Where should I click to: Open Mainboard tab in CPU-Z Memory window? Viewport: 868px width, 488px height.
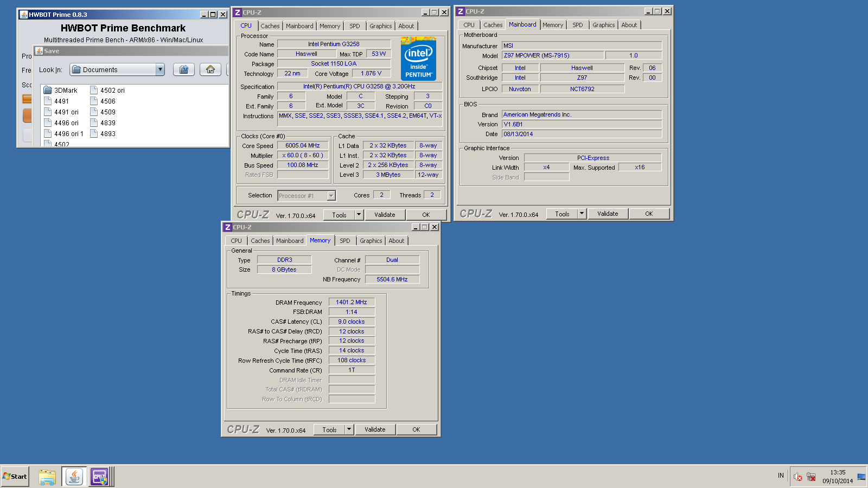pos(290,241)
